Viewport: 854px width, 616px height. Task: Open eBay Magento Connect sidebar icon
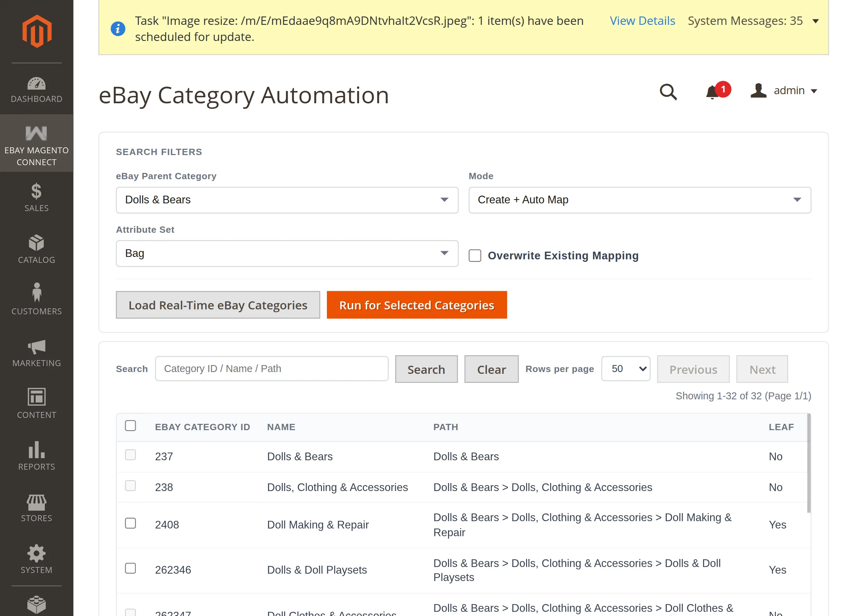[x=36, y=133]
